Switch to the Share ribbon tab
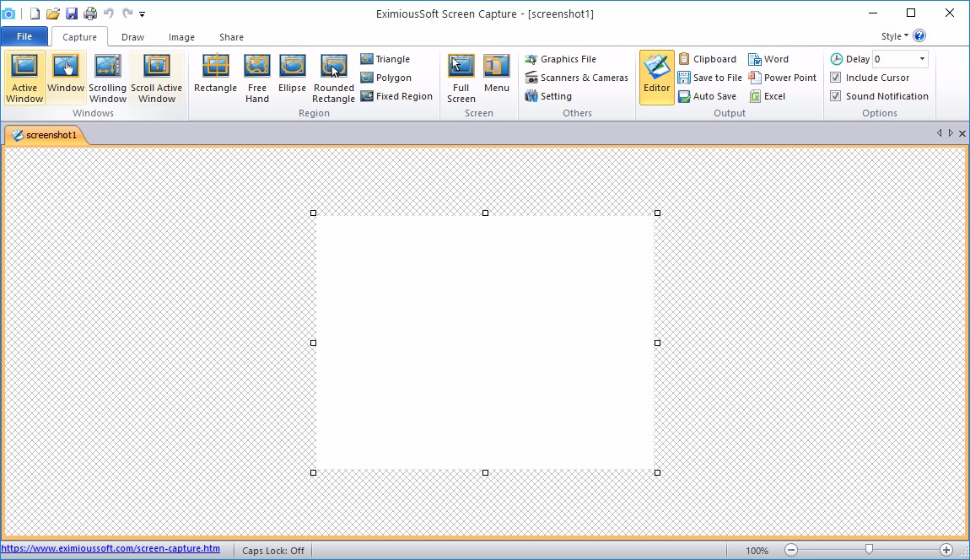 pos(231,37)
